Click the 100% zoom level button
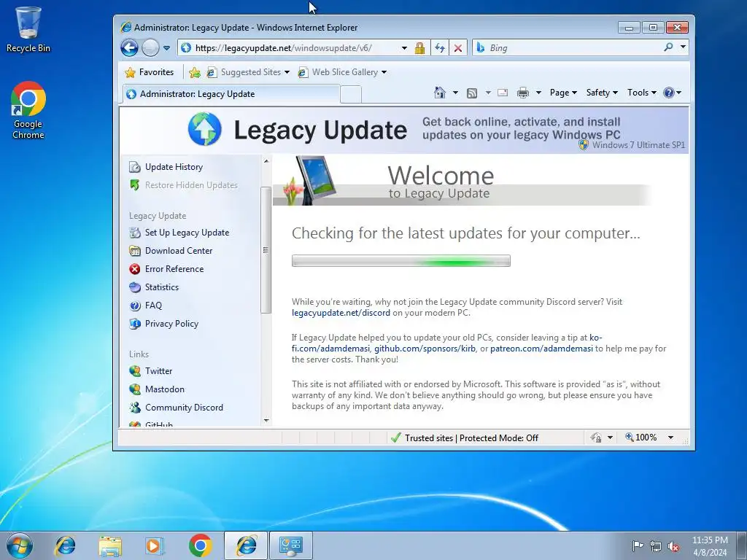 pyautogui.click(x=641, y=437)
